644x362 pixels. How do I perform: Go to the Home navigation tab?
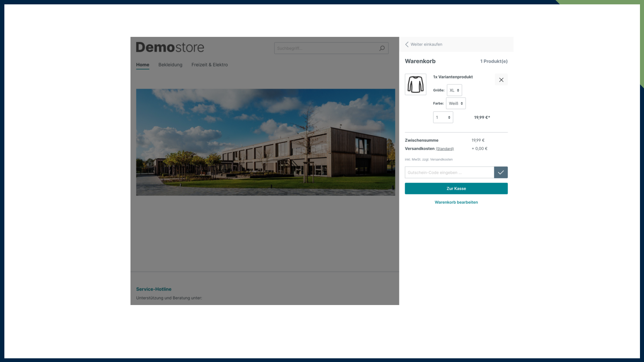click(143, 65)
